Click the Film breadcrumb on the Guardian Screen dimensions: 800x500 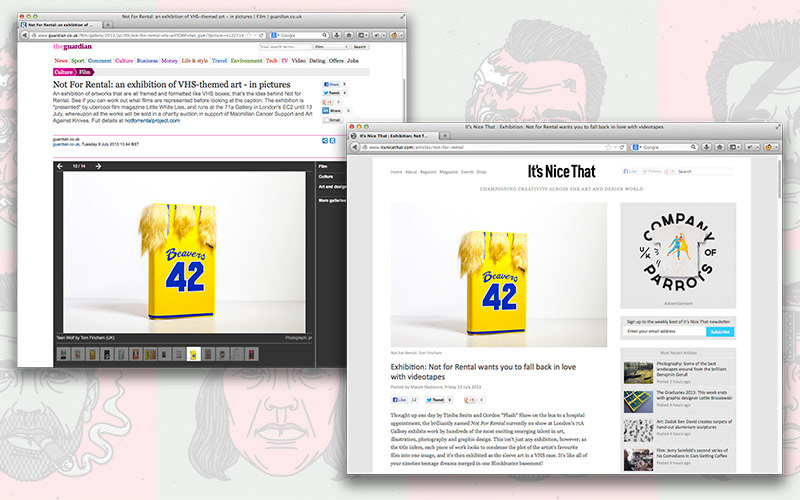point(85,72)
